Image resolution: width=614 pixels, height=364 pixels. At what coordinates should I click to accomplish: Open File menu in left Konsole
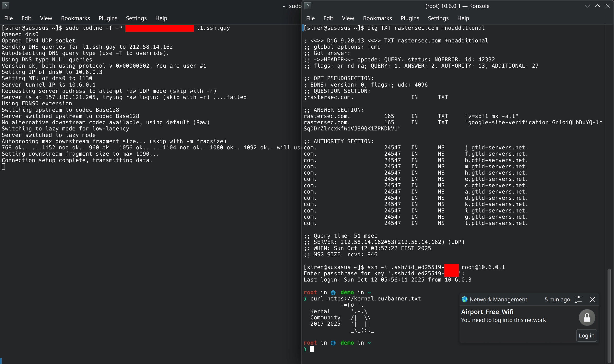click(x=9, y=18)
